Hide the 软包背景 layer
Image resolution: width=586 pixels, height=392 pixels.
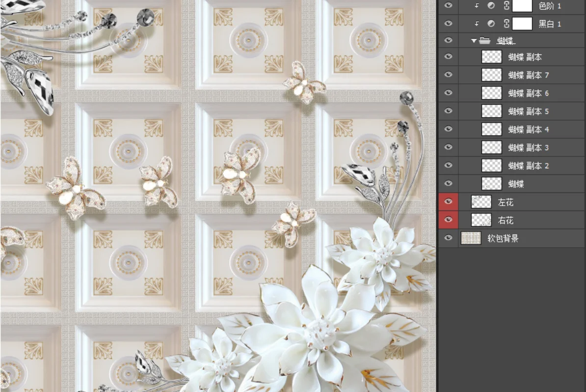[448, 237]
